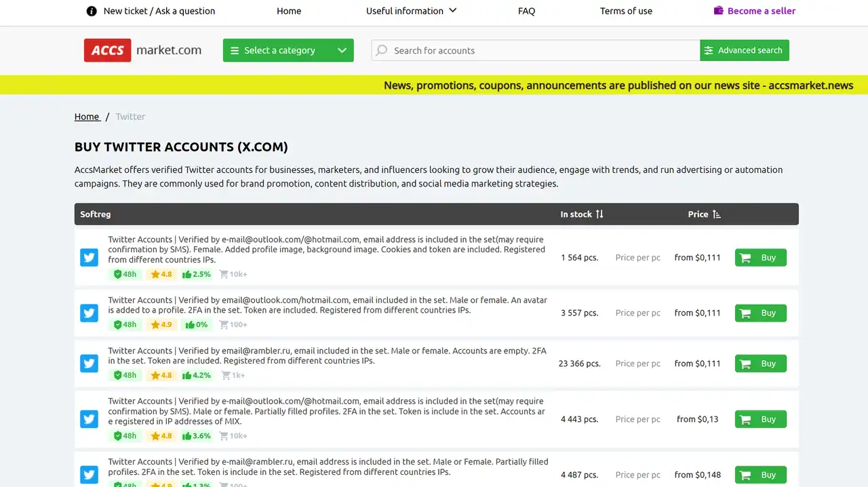
Task: Click the Twitter bird icon on the first listing
Action: click(89, 257)
